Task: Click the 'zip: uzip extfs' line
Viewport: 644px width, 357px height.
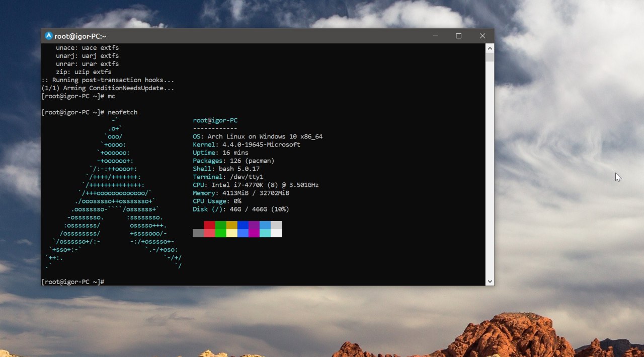Action: pyautogui.click(x=84, y=72)
